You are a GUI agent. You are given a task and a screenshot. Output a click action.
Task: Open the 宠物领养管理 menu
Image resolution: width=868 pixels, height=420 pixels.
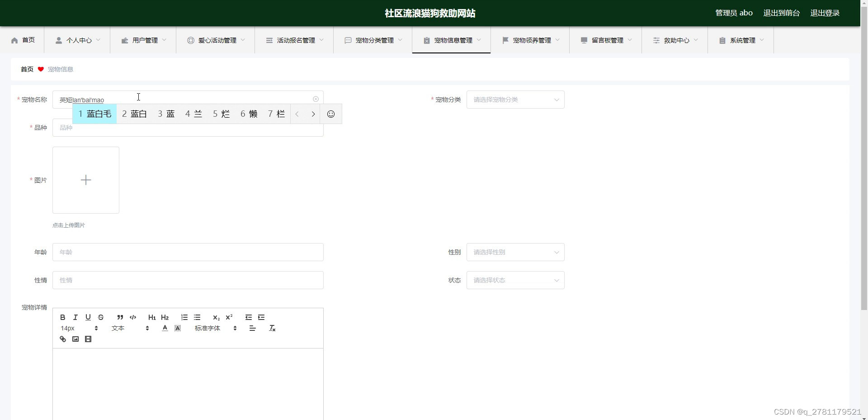pyautogui.click(x=530, y=40)
